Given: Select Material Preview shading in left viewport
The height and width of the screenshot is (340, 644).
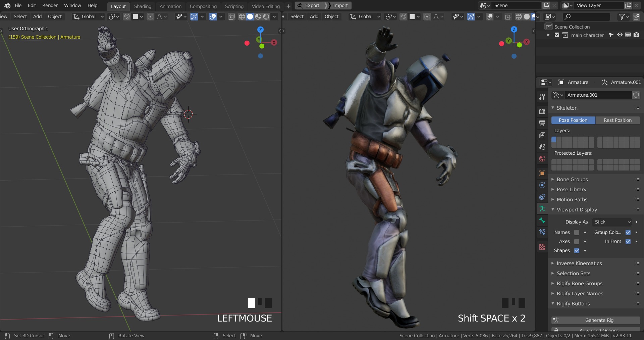Looking at the screenshot, I should pos(258,16).
